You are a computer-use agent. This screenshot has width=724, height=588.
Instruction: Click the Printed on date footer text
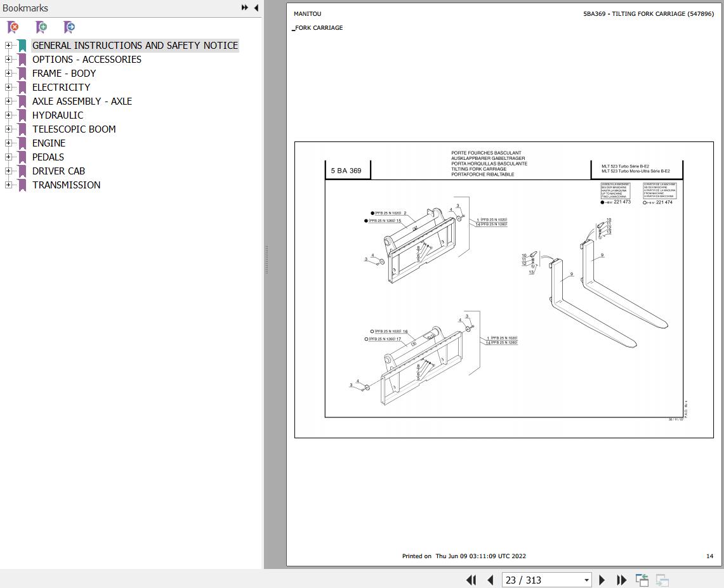(x=464, y=556)
